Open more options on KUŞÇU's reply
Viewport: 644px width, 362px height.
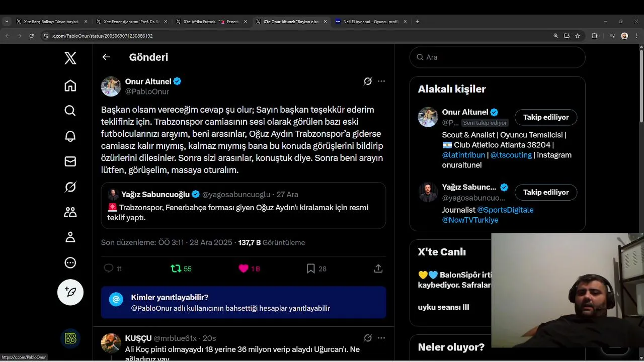tap(381, 338)
